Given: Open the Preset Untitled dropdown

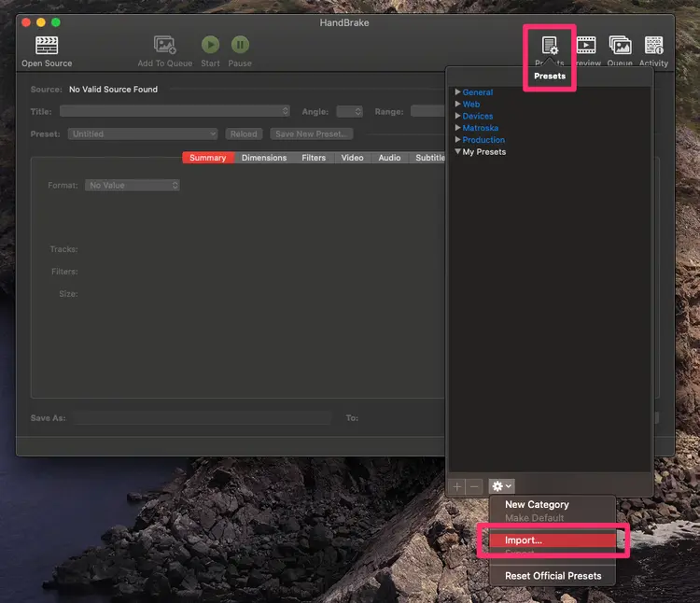Looking at the screenshot, I should tap(143, 133).
